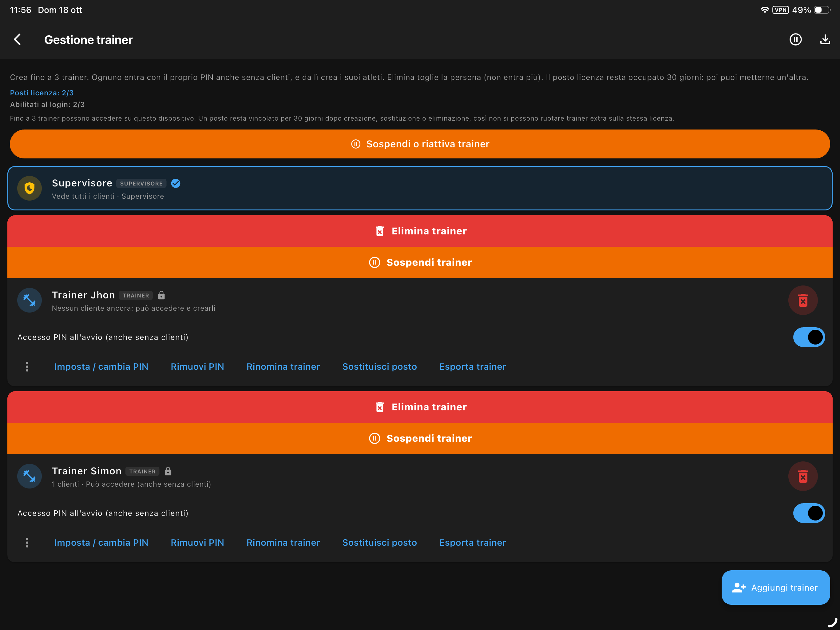The height and width of the screenshot is (630, 840).
Task: Click the red trash icon for Trainer Jhon
Action: tap(803, 300)
